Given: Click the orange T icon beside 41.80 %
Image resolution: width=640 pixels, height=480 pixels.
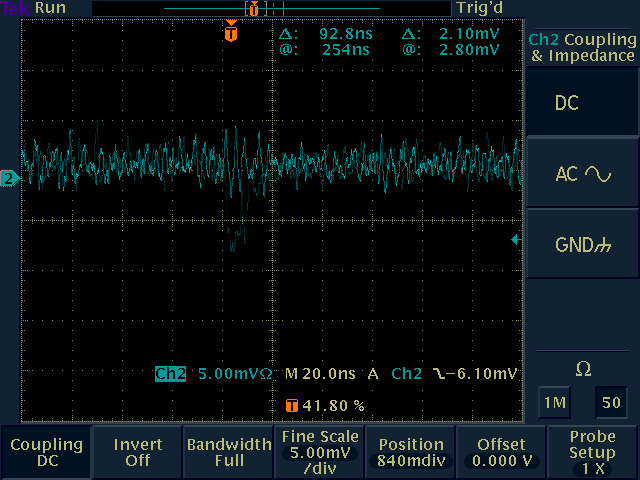Looking at the screenshot, I should [291, 405].
